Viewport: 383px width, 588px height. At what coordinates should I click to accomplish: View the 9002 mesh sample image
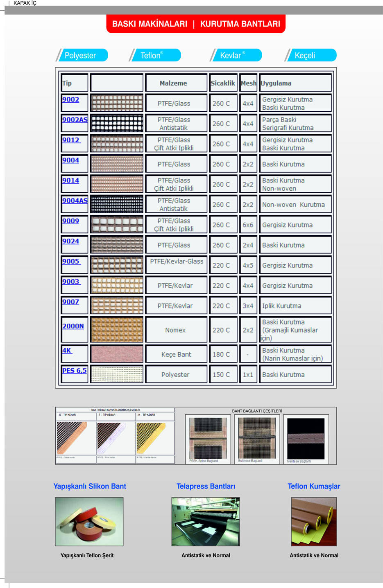pos(117,103)
